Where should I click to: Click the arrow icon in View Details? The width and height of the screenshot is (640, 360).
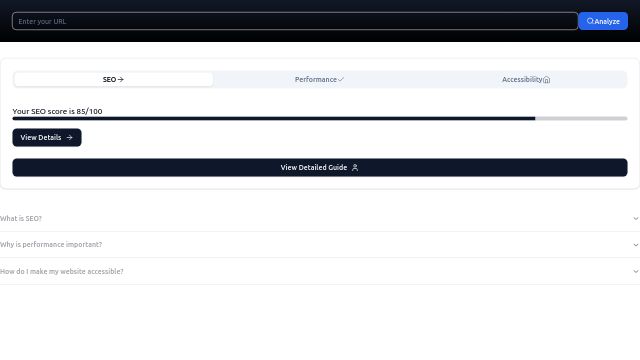tap(69, 138)
